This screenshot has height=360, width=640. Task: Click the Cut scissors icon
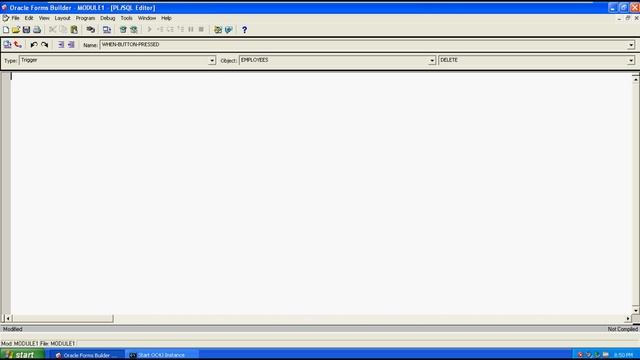[x=53, y=30]
